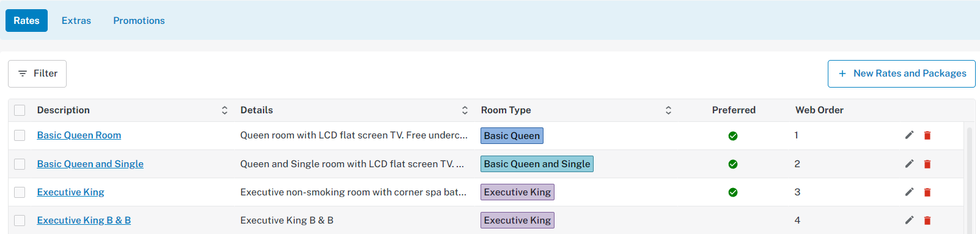Screen dimensions: 980x234
Task: Edit the Executive King B & B rate
Action: click(x=909, y=220)
